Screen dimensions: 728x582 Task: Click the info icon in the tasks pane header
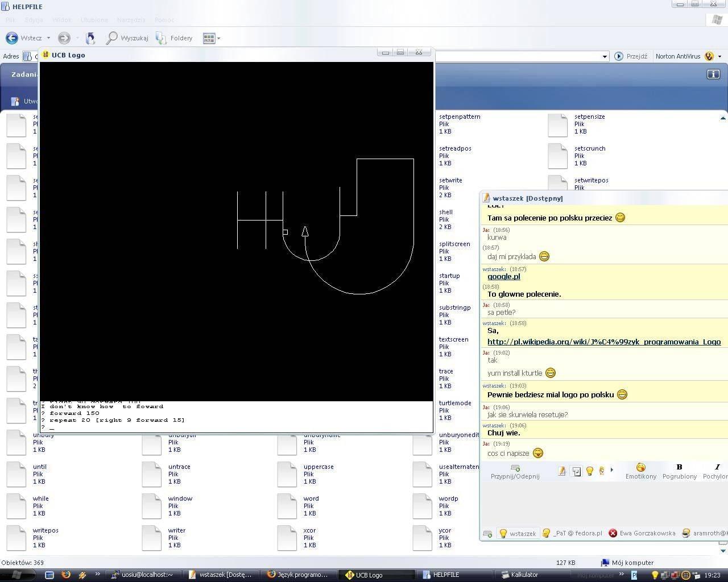tap(713, 74)
